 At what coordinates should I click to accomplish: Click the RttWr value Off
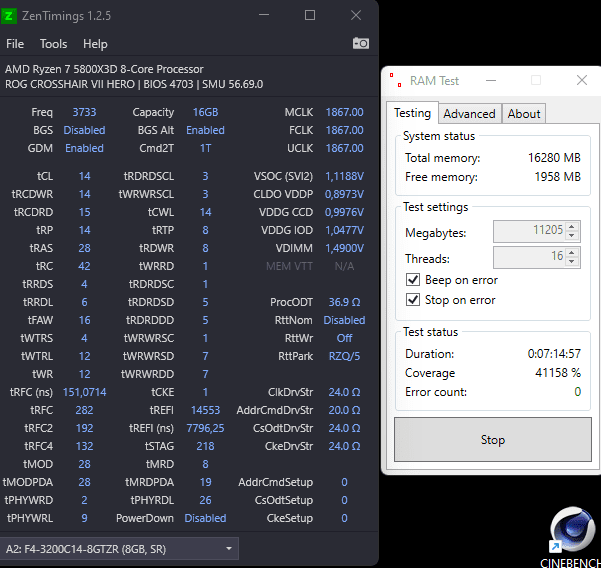tap(344, 338)
